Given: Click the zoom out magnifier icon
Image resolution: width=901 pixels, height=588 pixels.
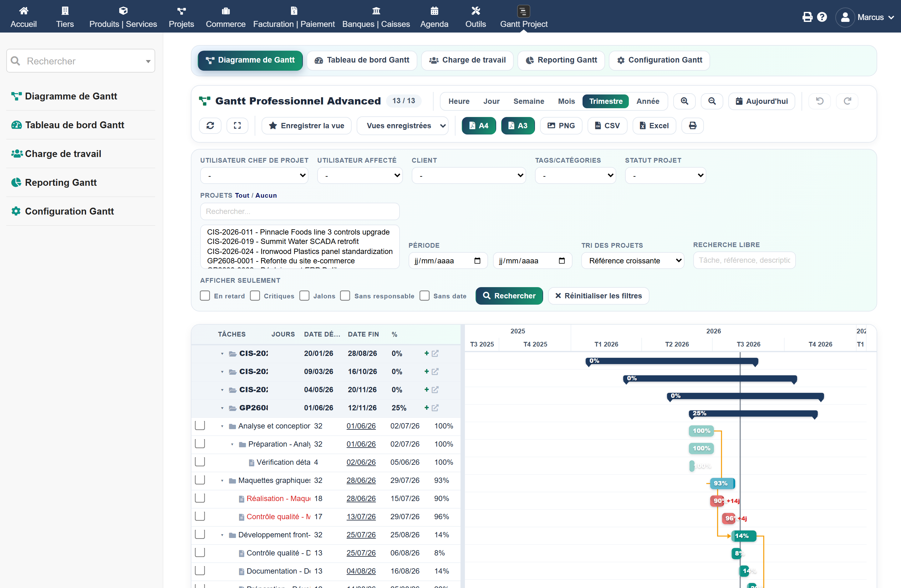Looking at the screenshot, I should point(712,101).
